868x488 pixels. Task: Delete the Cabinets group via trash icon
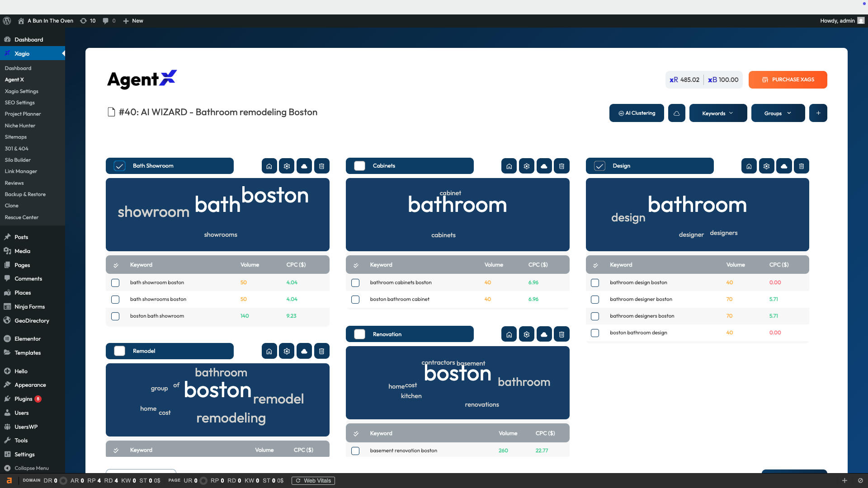pos(561,166)
